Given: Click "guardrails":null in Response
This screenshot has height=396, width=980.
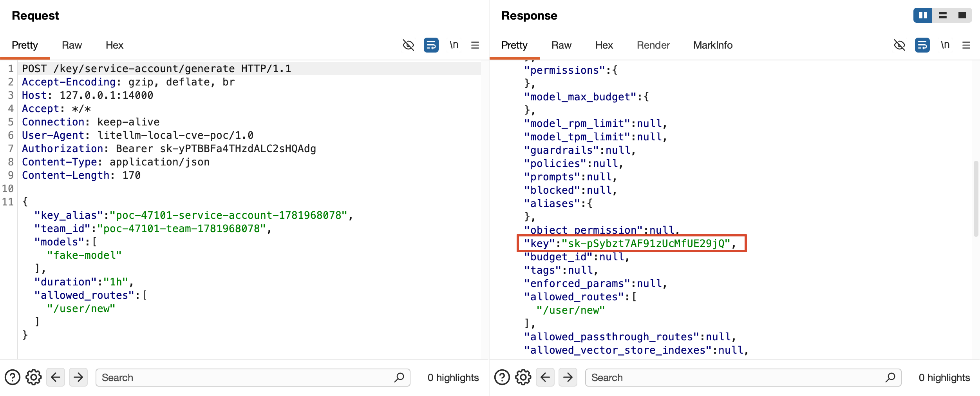Looking at the screenshot, I should coord(580,151).
